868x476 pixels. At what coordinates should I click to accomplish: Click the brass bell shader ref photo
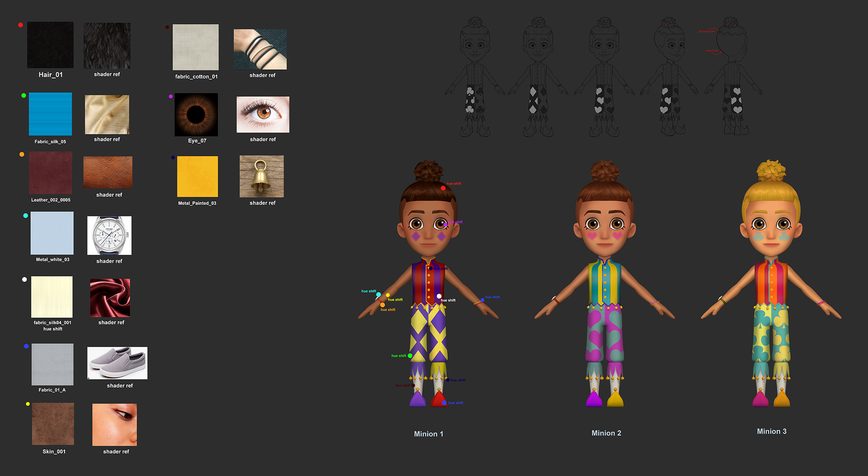pos(262,176)
